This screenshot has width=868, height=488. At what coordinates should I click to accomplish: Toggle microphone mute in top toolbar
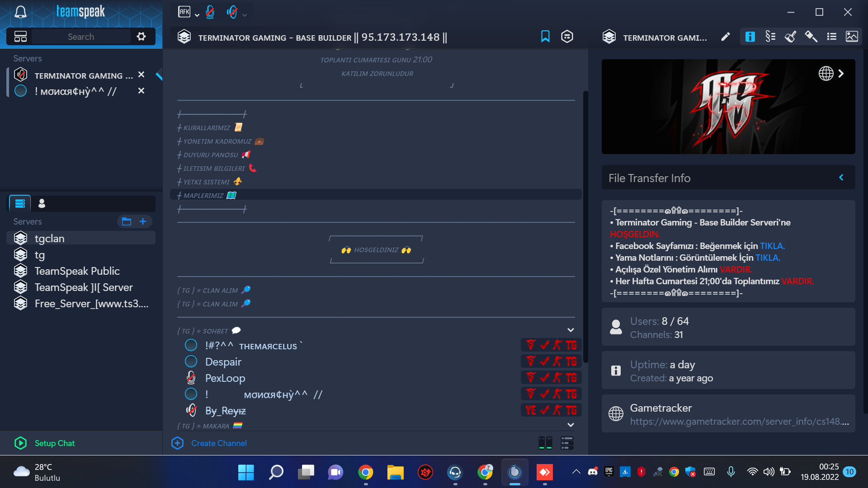pos(210,12)
